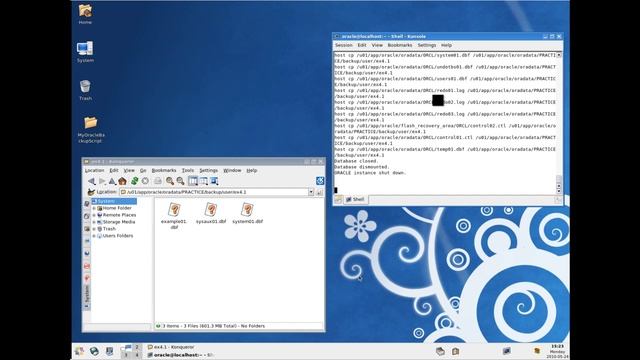Select the Shell tab in Konsole
This screenshot has width=640, height=360.
[x=355, y=200]
